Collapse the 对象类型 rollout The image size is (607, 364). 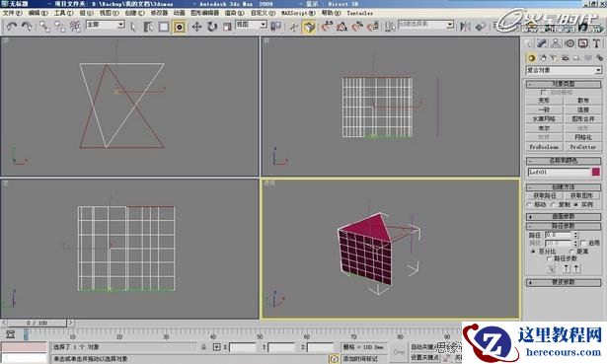[x=564, y=84]
